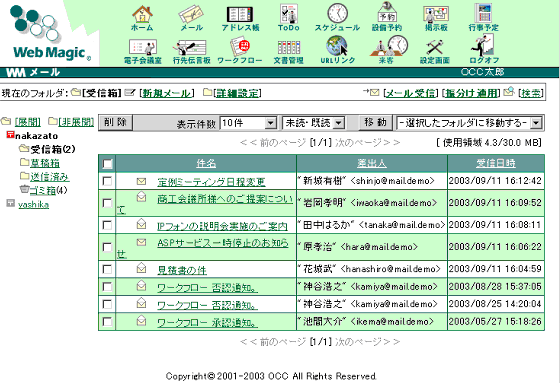
Task: Toggle the select-all checkbox in table header
Action: point(107,164)
